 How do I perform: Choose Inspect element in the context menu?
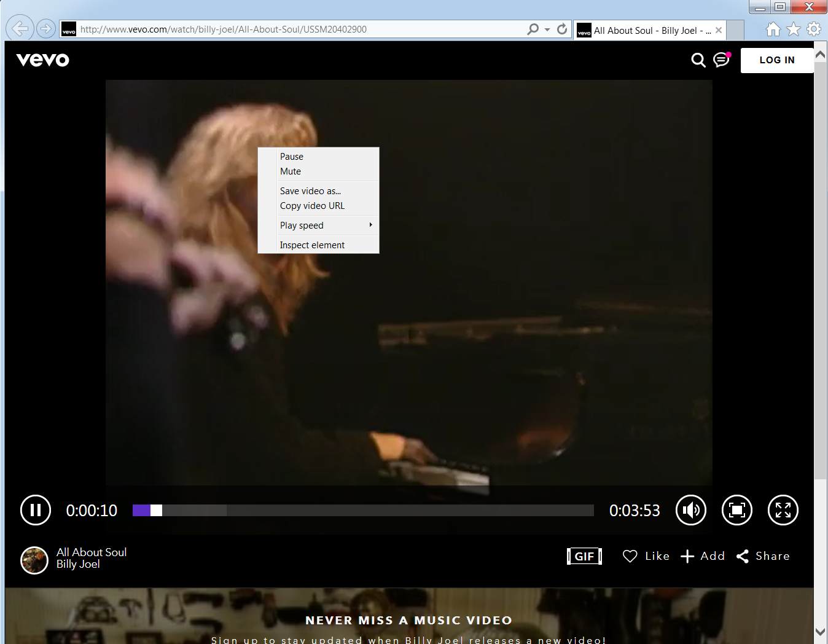click(318, 245)
